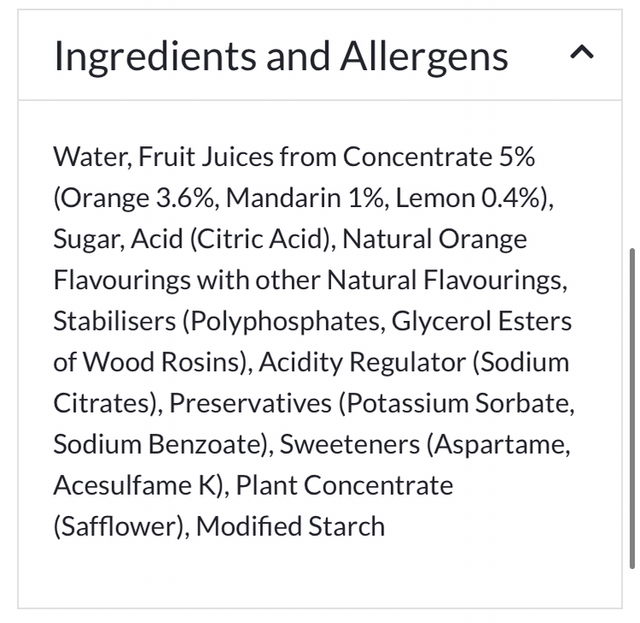
Task: Click the "Polyphosphates" ingredient
Action: pyautogui.click(x=279, y=321)
